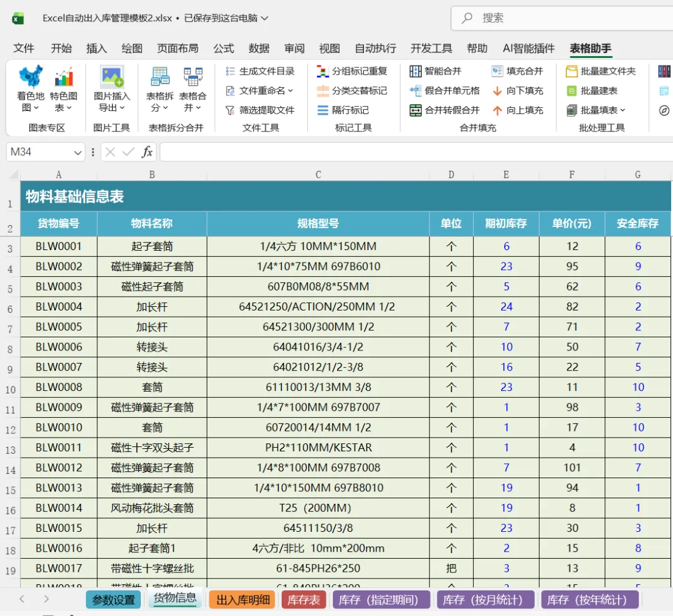Viewport: 673px width, 616px height.
Task: Run 填充合并 tool
Action: pos(517,71)
